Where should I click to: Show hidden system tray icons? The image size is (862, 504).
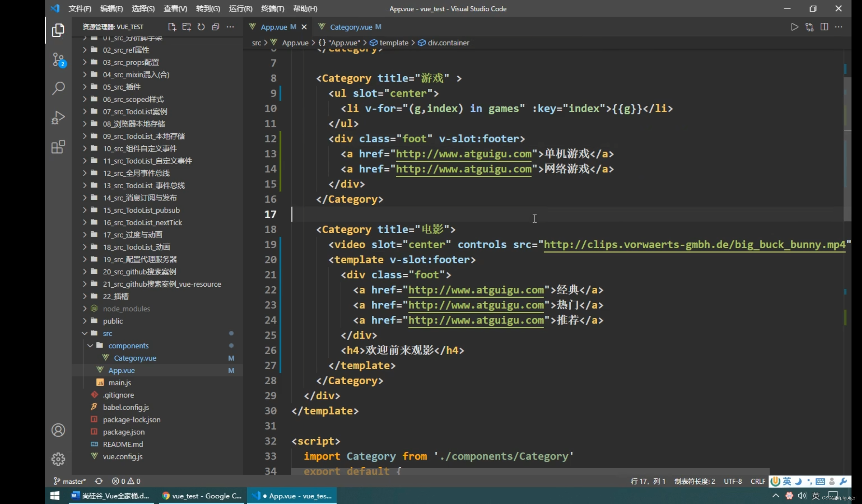(776, 496)
